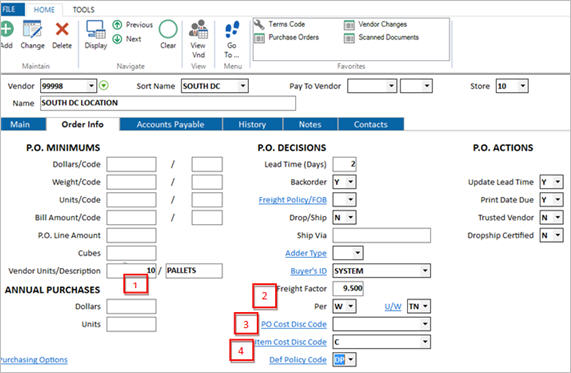571x373 pixels.
Task: Open Vendor Changes favorite
Action: (x=375, y=24)
